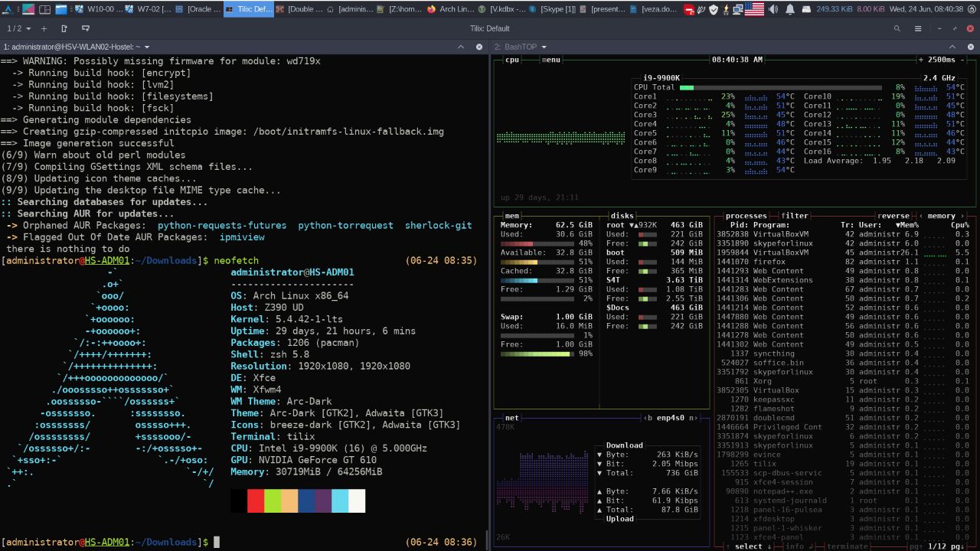Select firefox process row 1441070
The image size is (980, 551).
coord(844,262)
